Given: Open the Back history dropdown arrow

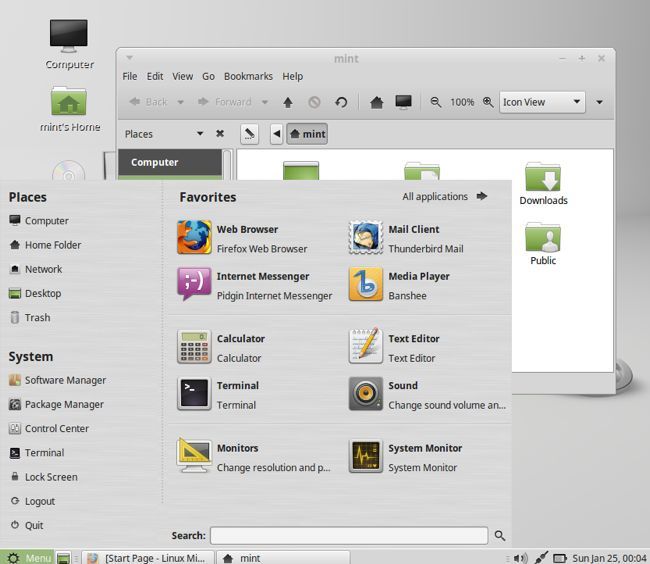Looking at the screenshot, I should point(181,102).
